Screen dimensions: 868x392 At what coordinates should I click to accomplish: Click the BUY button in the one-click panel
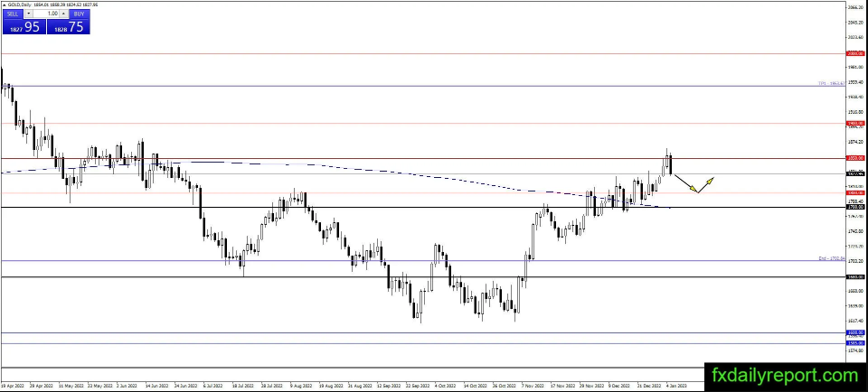80,14
